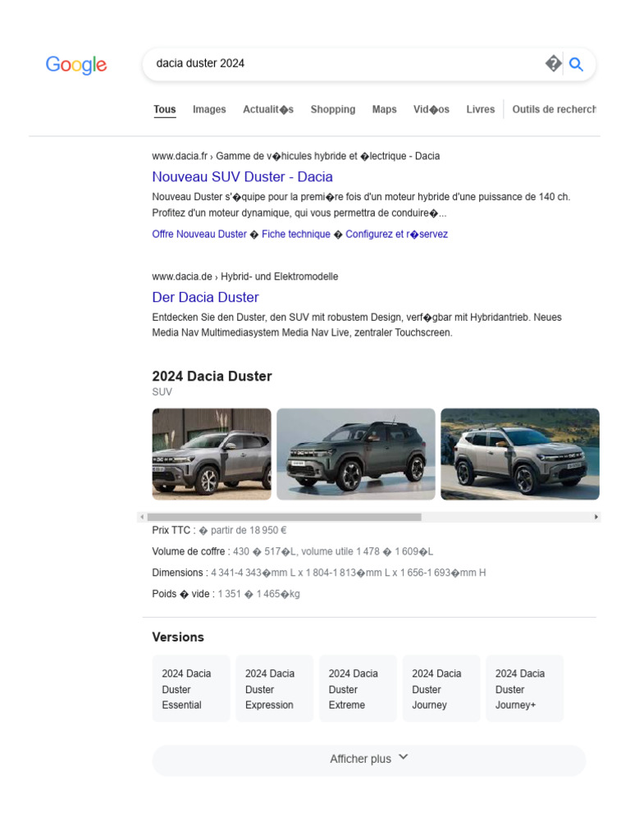Click the carousel left scroll arrow

(141, 517)
